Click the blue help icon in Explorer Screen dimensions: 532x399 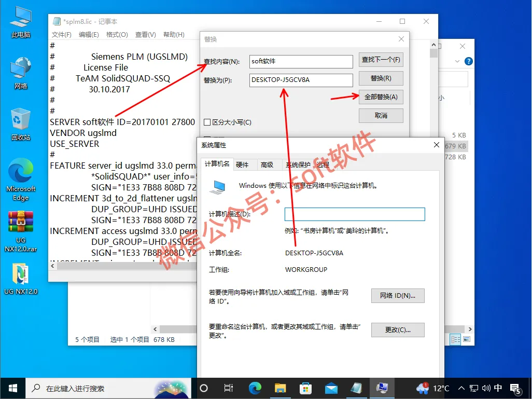pos(469,61)
